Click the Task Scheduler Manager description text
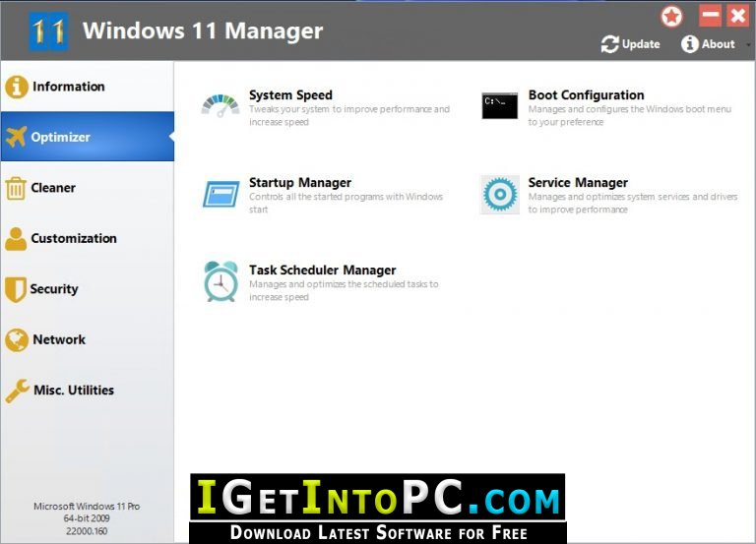Screen dimensions: 756x544 pos(344,290)
